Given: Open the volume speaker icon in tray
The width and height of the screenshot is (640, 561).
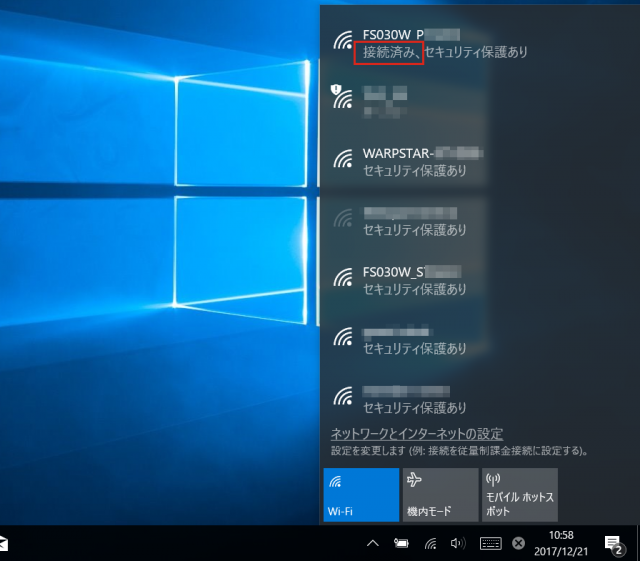Looking at the screenshot, I should point(458,544).
